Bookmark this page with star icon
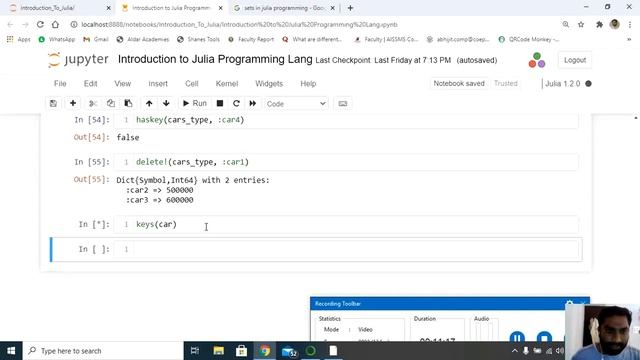The height and width of the screenshot is (360, 640). [581, 24]
